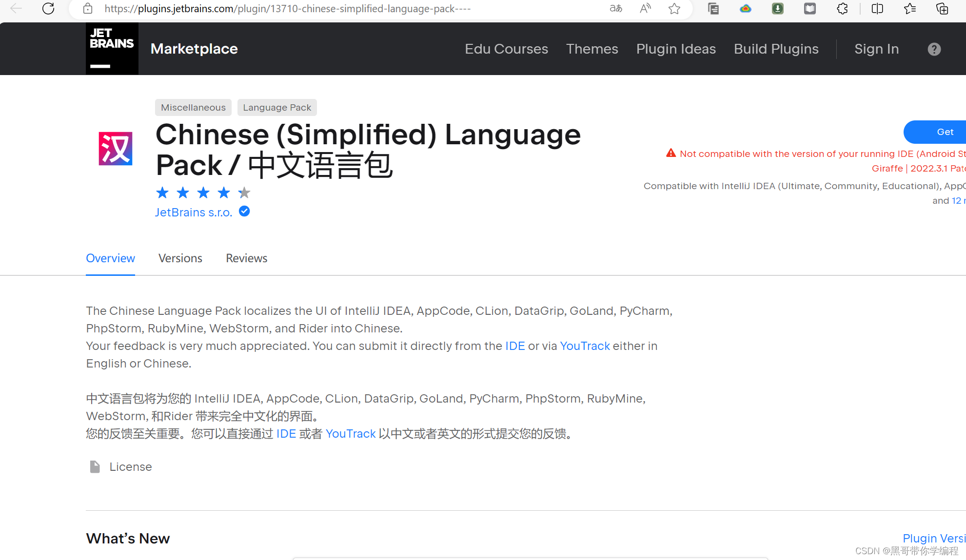Click the help question mark icon
This screenshot has width=966, height=560.
click(x=934, y=49)
